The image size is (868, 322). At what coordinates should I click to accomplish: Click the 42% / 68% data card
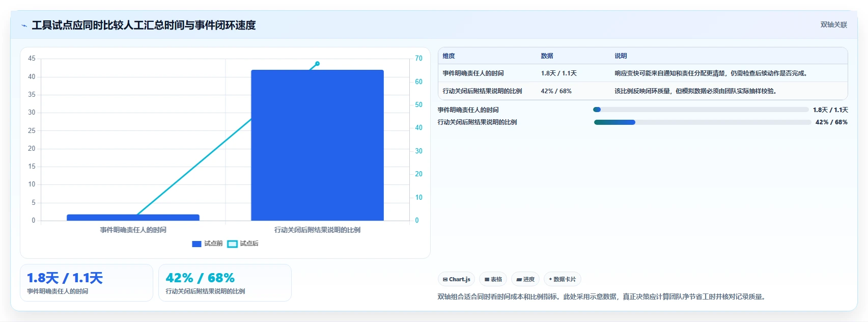coord(225,283)
